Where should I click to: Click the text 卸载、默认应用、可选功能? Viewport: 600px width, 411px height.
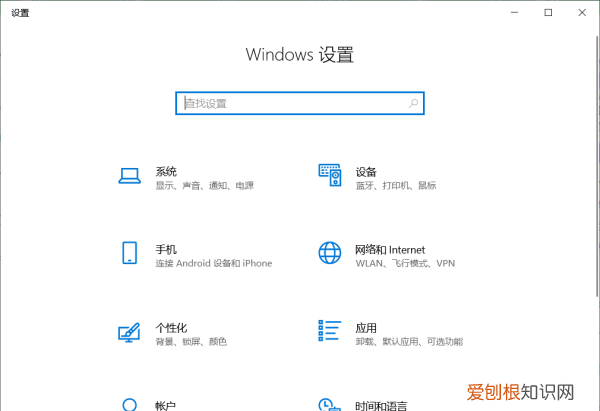pyautogui.click(x=409, y=341)
